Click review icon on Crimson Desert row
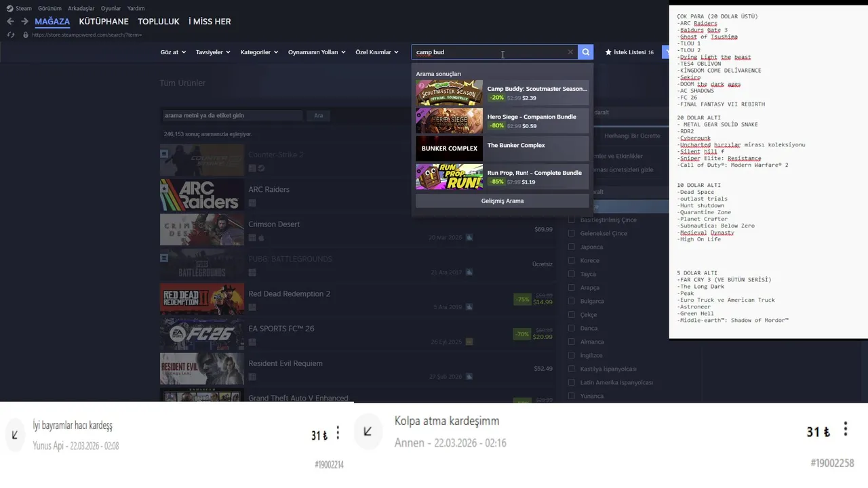The width and height of the screenshot is (868, 488). click(469, 238)
